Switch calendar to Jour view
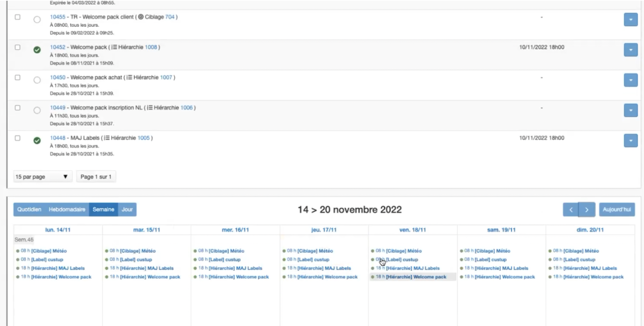Image resolution: width=644 pixels, height=326 pixels. click(127, 210)
